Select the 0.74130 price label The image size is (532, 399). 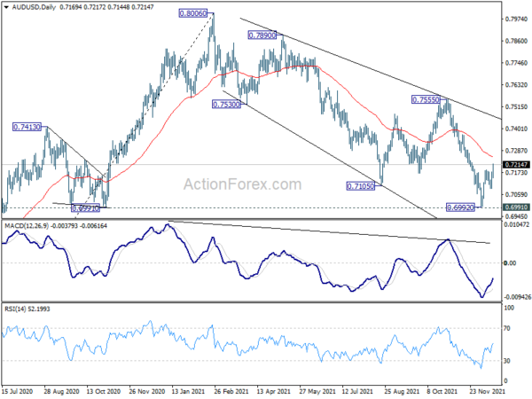(x=27, y=127)
